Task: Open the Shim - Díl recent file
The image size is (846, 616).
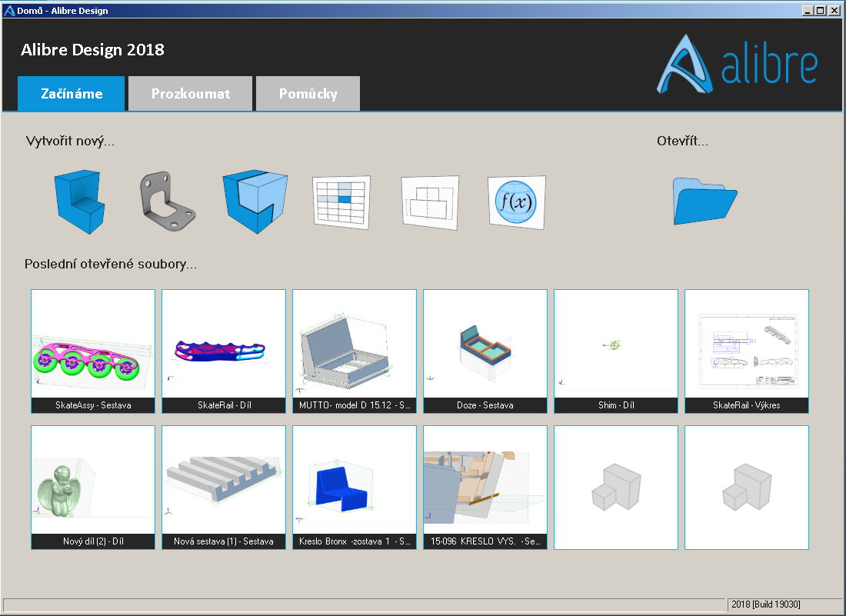Action: tap(616, 351)
